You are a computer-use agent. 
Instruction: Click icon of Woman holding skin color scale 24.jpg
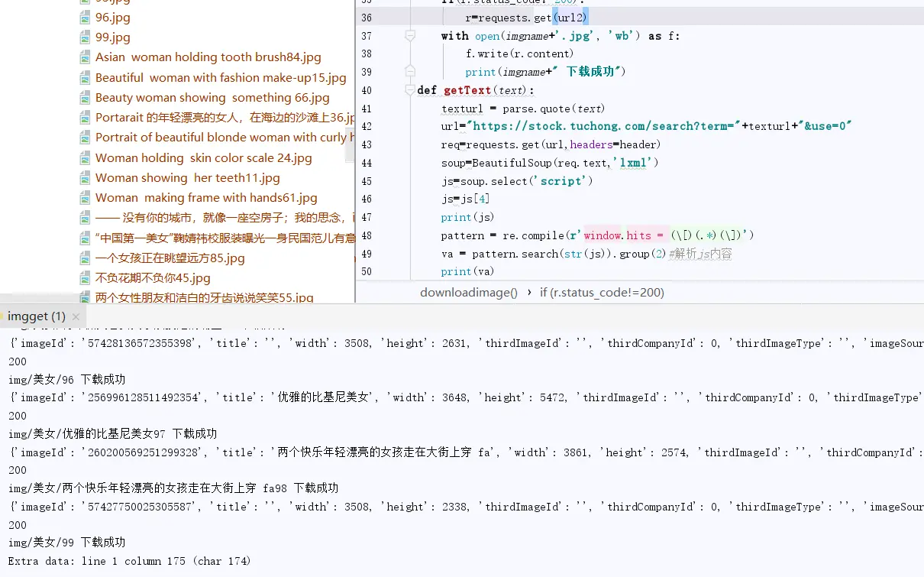[x=85, y=158]
